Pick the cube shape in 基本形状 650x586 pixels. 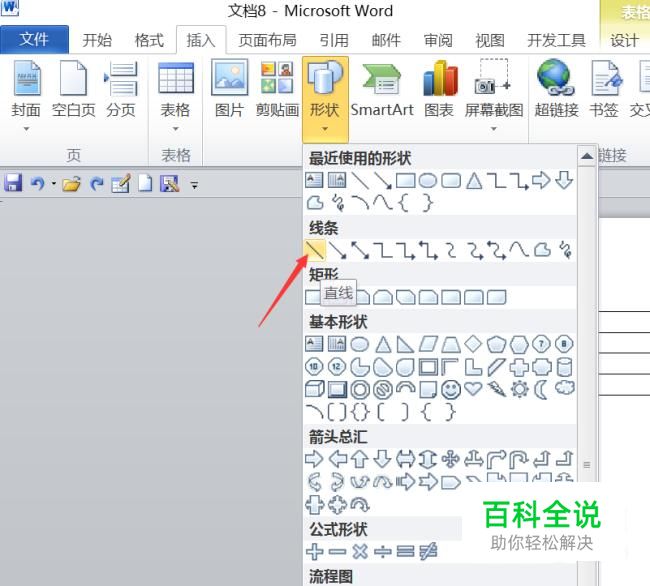[x=315, y=390]
